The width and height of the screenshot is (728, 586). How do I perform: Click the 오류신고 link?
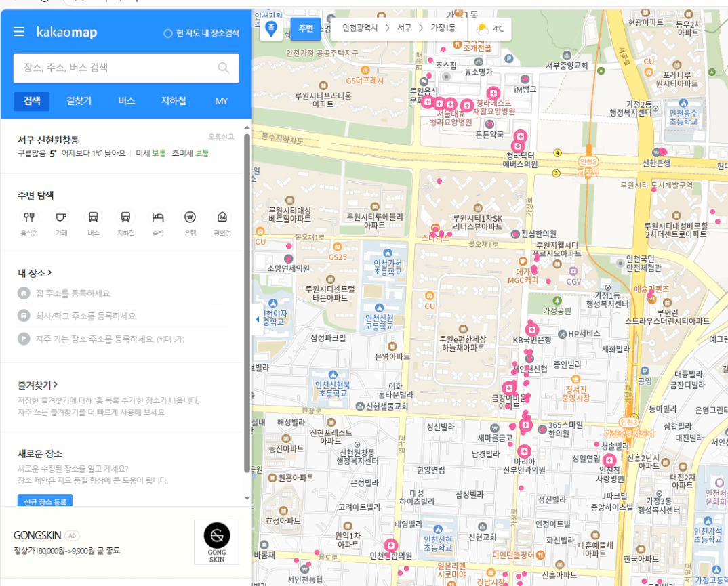tap(221, 137)
